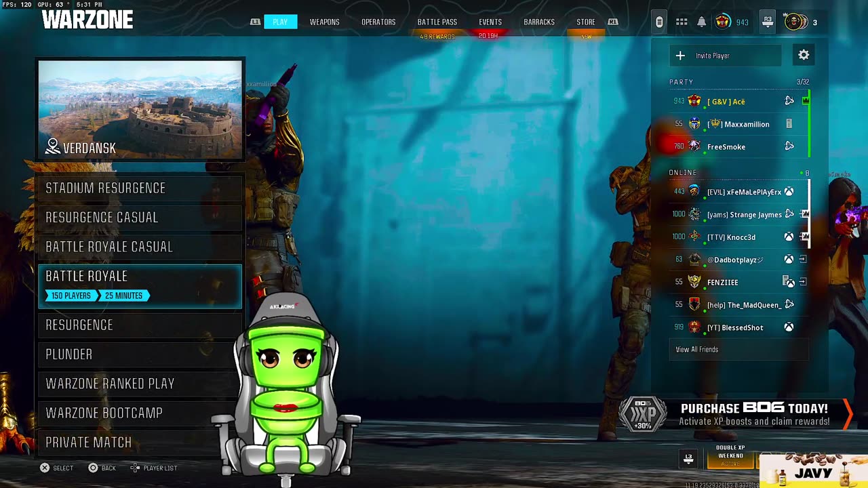
Task: Open player profile emblem showing level 943
Action: [723, 22]
